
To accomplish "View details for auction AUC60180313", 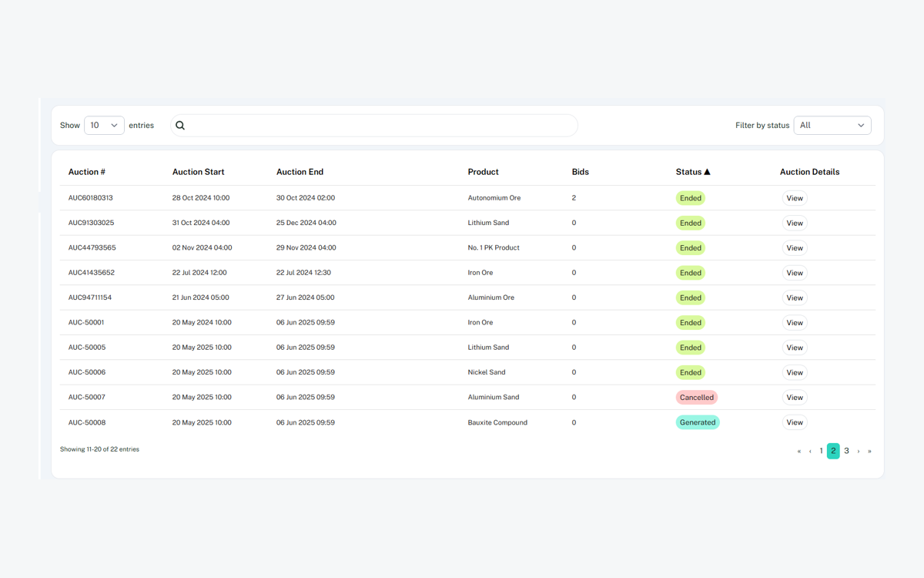I will [794, 198].
